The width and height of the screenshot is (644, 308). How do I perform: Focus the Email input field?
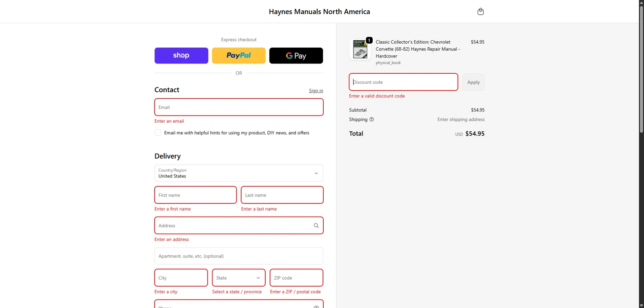click(x=239, y=107)
